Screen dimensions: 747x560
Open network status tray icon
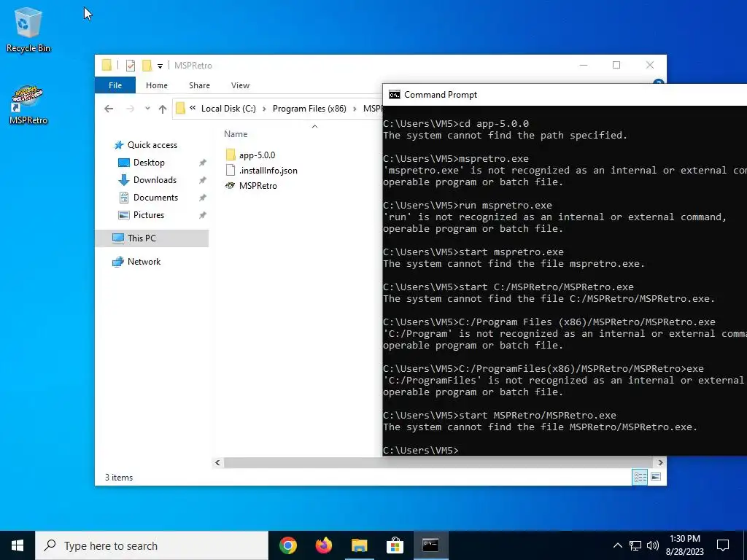[x=635, y=545]
